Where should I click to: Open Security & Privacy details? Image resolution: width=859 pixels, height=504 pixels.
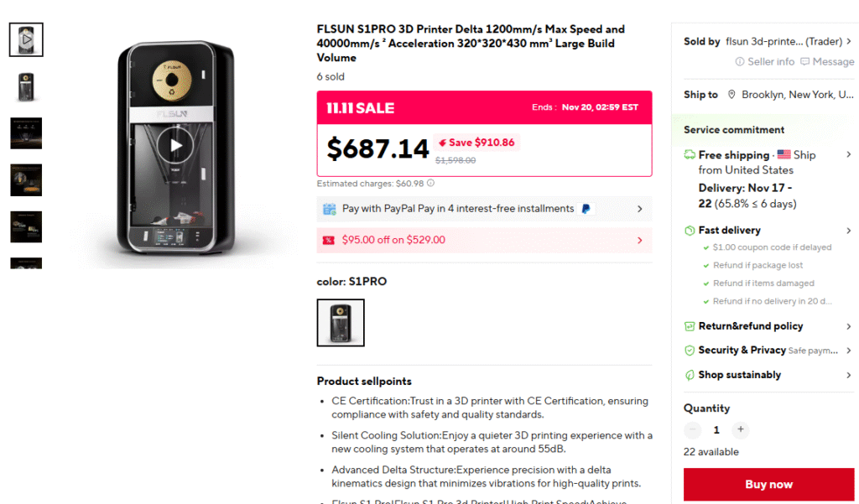point(848,351)
